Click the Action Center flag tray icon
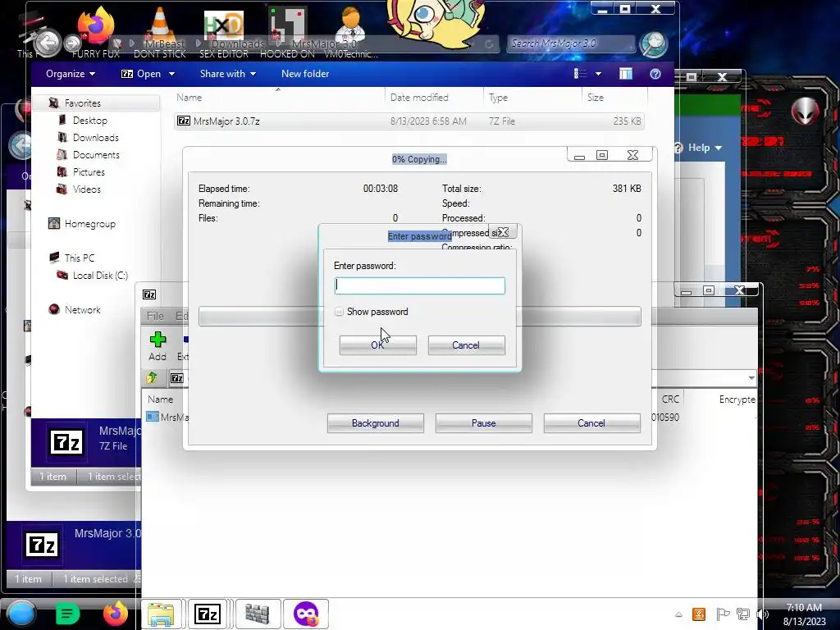Viewport: 840px width, 630px height. (x=722, y=614)
